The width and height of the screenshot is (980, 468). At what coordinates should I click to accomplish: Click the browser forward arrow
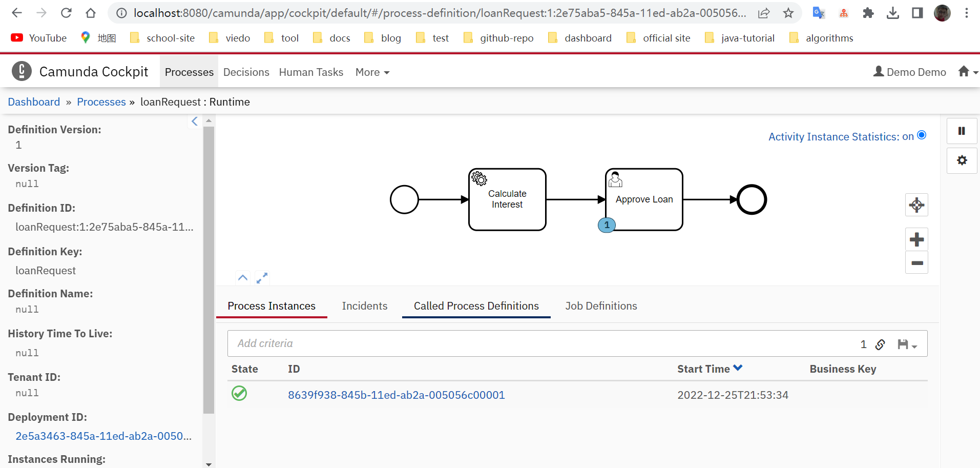(41, 13)
